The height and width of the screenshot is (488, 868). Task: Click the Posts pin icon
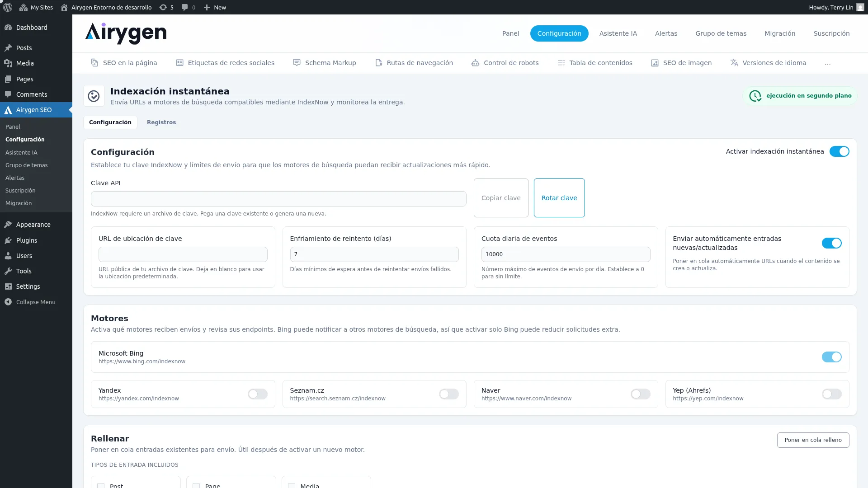(8, 48)
